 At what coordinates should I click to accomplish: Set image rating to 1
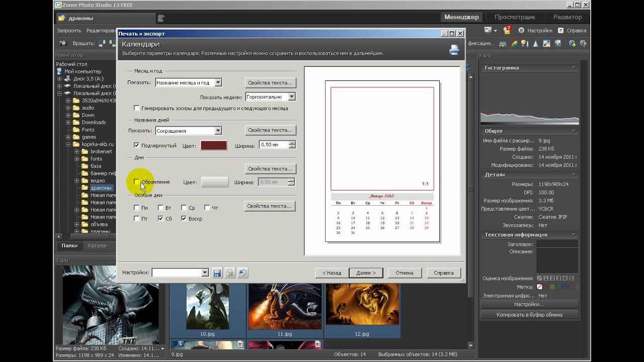[x=546, y=278]
